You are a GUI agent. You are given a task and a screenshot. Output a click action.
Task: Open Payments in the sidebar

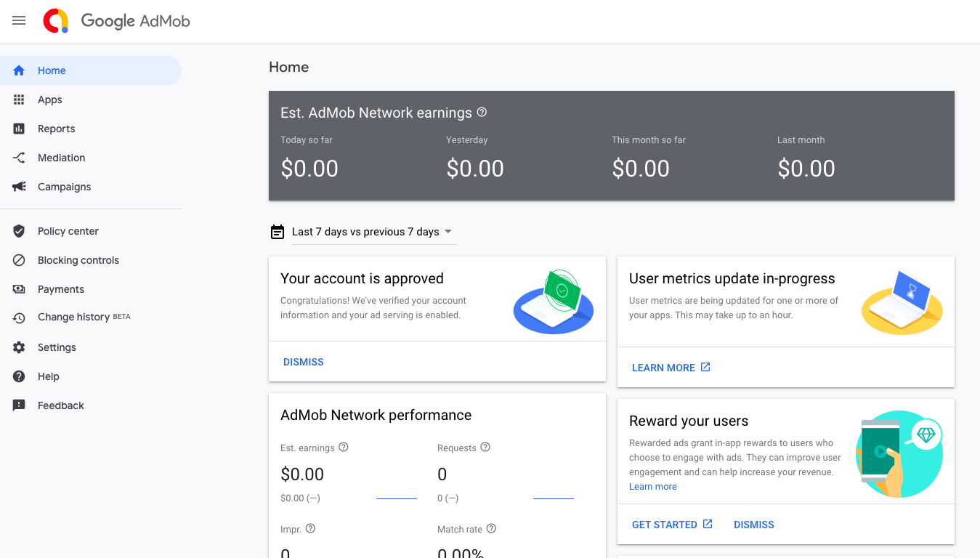[61, 289]
